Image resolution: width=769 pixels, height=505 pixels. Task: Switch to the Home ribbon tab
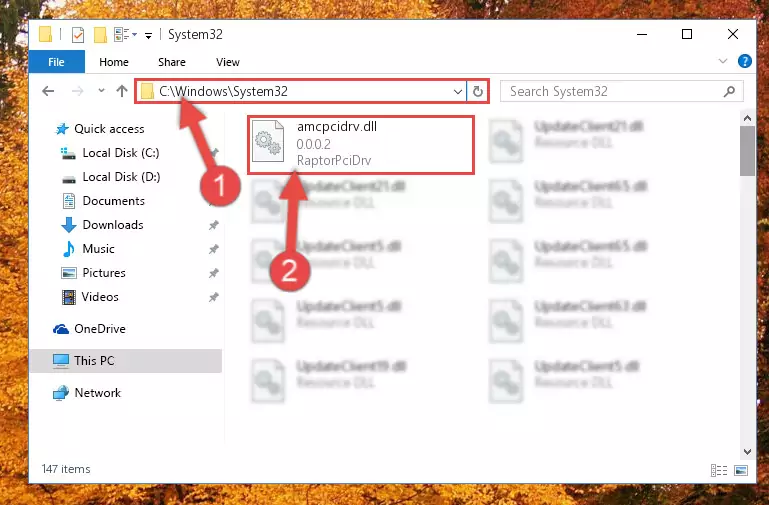(x=114, y=62)
